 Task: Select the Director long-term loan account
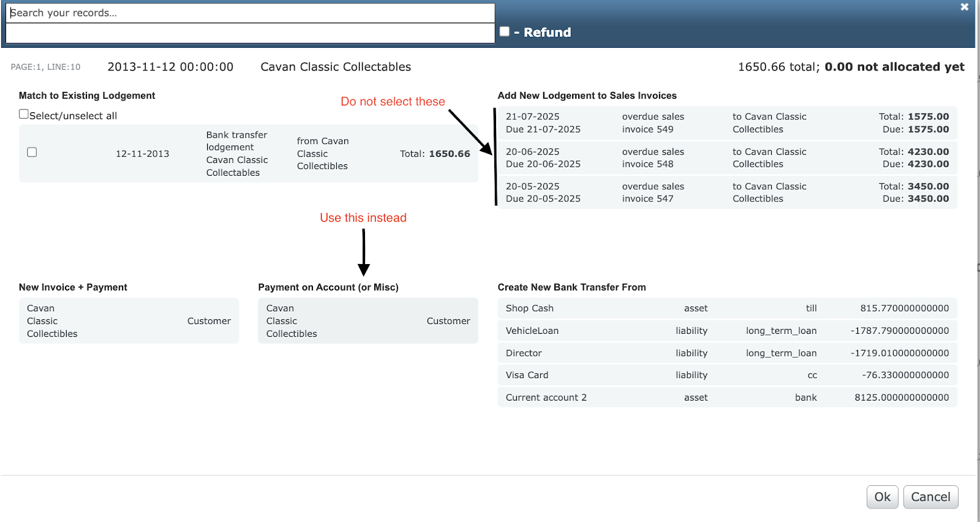click(x=726, y=353)
